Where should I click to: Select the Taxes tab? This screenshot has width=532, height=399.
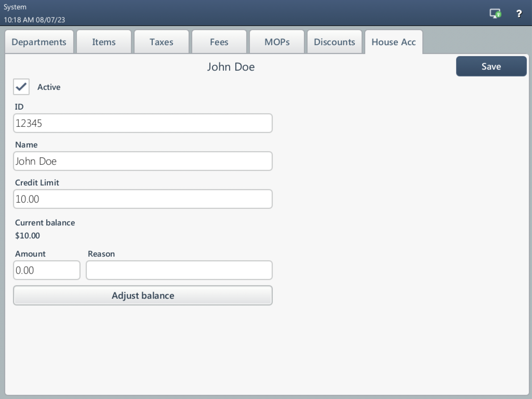point(161,42)
